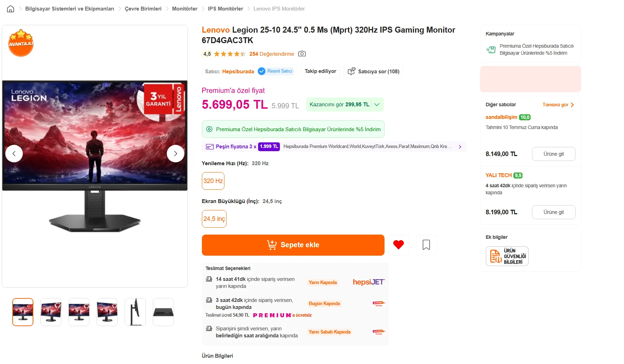
Task: Select the 320 Hz refresh rate option
Action: tap(213, 181)
